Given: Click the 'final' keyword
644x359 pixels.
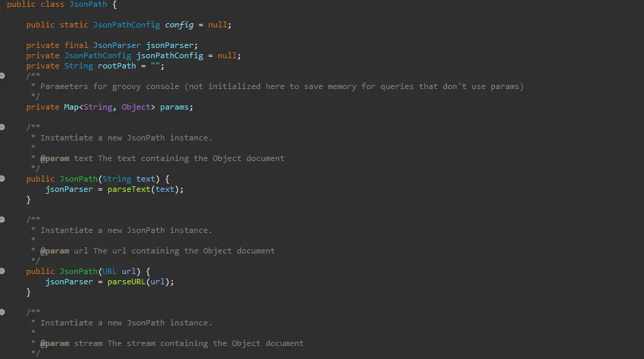Looking at the screenshot, I should (x=77, y=45).
